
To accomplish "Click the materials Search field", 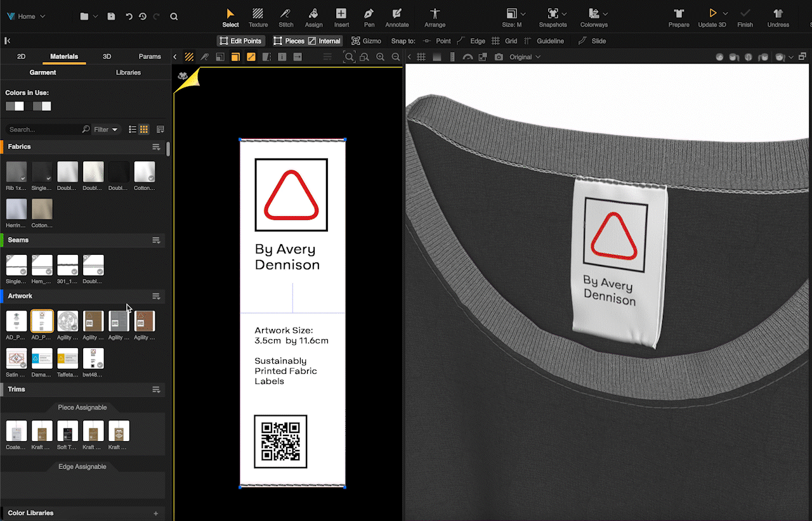I will tap(44, 129).
